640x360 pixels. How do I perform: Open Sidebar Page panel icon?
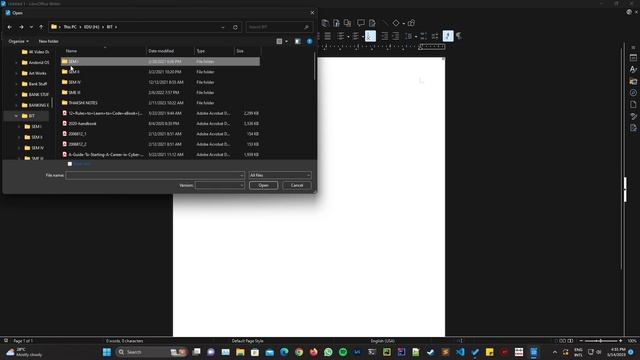pyautogui.click(x=633, y=104)
